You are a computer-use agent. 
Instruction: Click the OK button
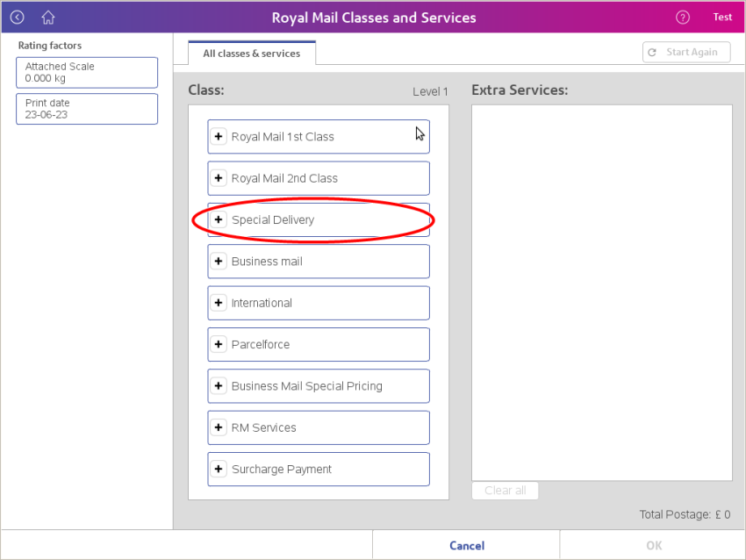click(654, 545)
